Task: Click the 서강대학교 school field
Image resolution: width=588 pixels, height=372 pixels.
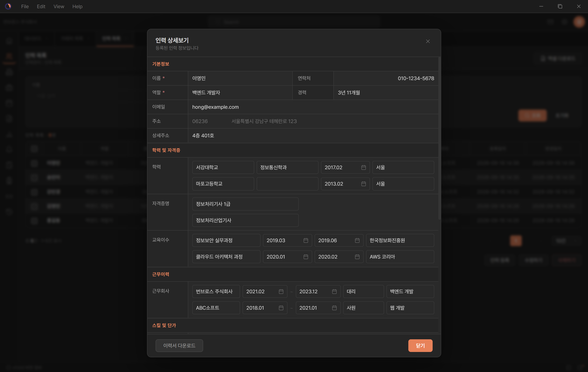Action: pyautogui.click(x=223, y=167)
